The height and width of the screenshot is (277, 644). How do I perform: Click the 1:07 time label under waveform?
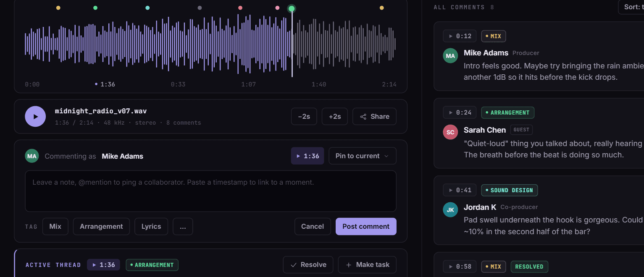click(248, 84)
